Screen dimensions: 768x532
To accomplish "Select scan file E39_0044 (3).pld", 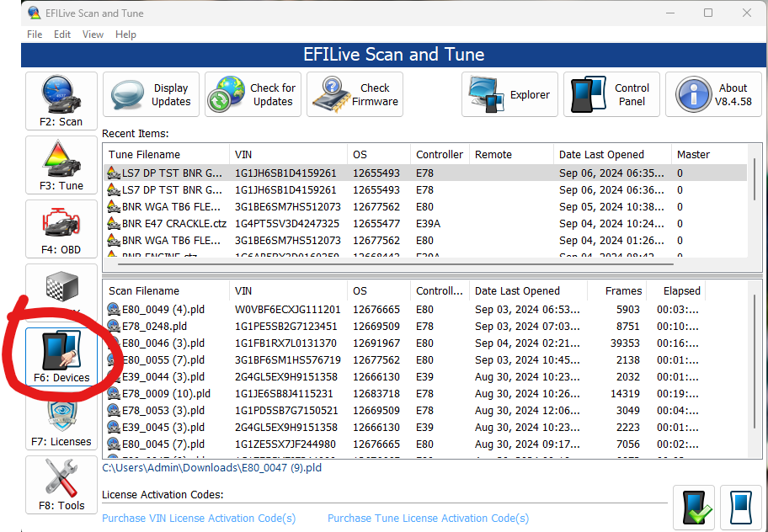I will [x=425, y=377].
